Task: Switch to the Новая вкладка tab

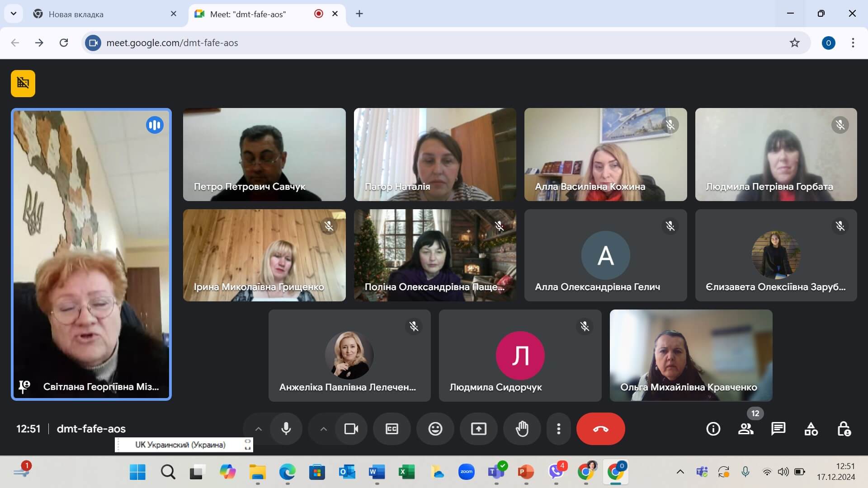Action: 76,14
